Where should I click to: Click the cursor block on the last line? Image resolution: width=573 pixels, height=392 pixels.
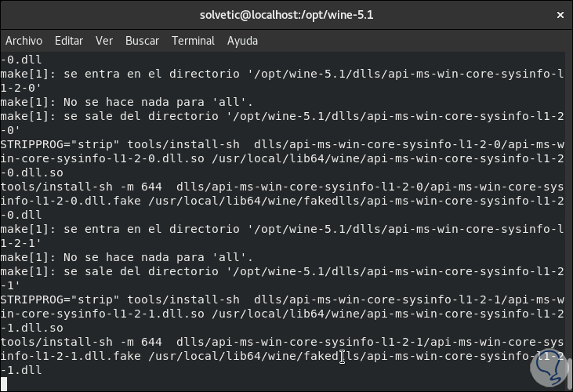coord(5,383)
